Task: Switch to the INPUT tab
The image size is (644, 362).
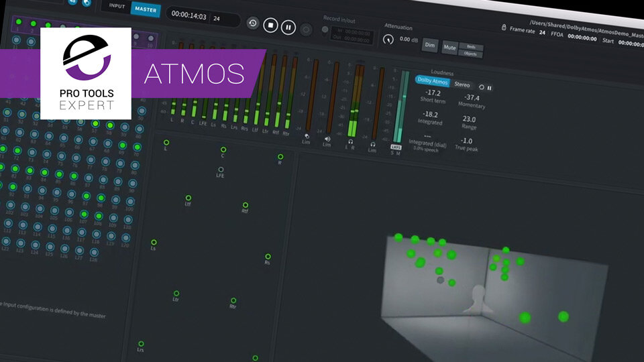Action: 117,6
